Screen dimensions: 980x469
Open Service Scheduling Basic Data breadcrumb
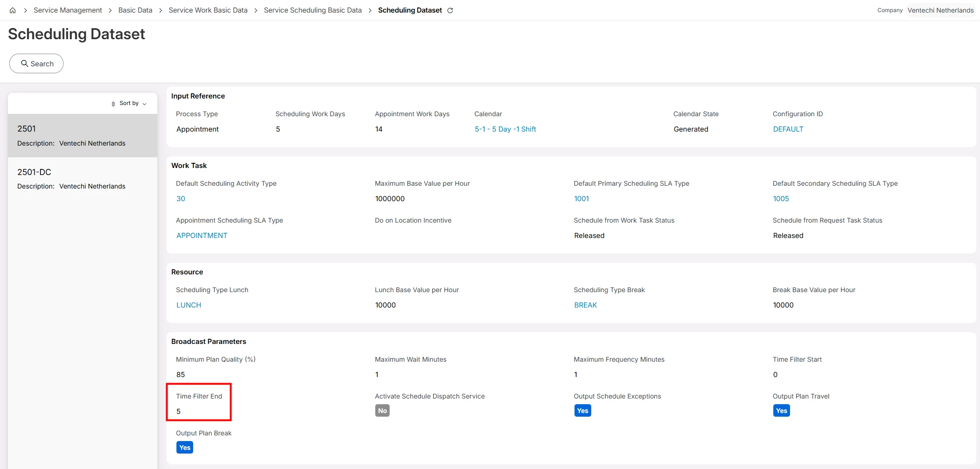[313, 10]
